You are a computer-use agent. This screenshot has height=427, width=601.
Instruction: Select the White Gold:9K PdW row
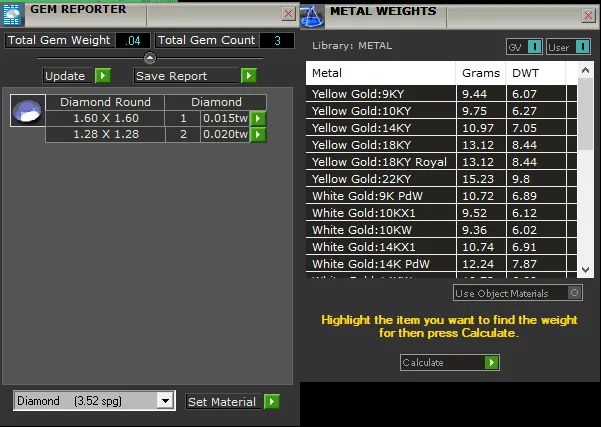click(441, 196)
